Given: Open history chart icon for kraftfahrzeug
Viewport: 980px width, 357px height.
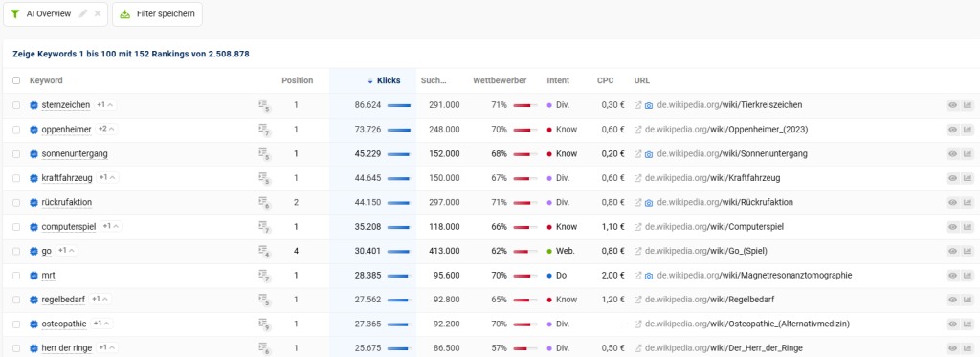Looking at the screenshot, I should coord(968,178).
